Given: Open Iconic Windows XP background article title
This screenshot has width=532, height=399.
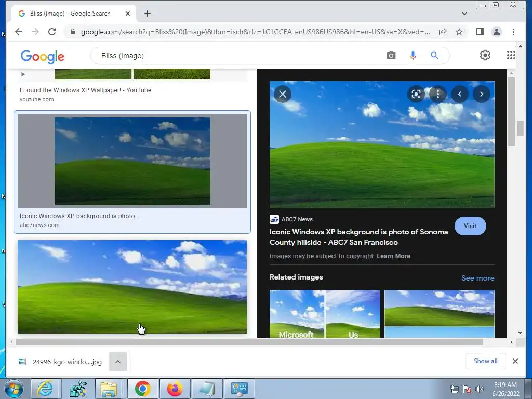Looking at the screenshot, I should pyautogui.click(x=358, y=237).
